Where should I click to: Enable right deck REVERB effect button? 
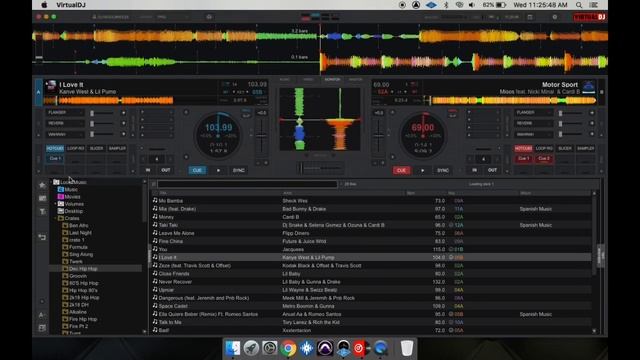click(592, 123)
